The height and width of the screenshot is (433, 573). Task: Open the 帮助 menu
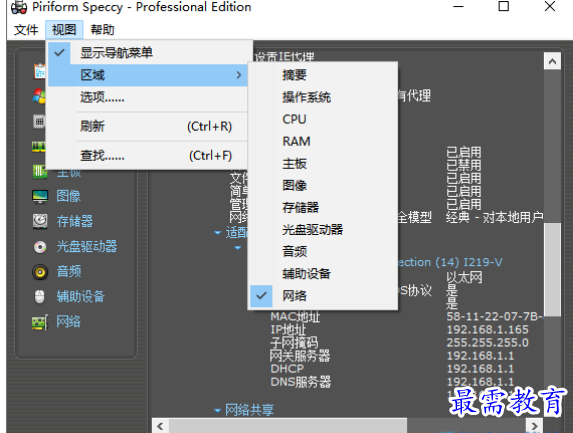(102, 30)
